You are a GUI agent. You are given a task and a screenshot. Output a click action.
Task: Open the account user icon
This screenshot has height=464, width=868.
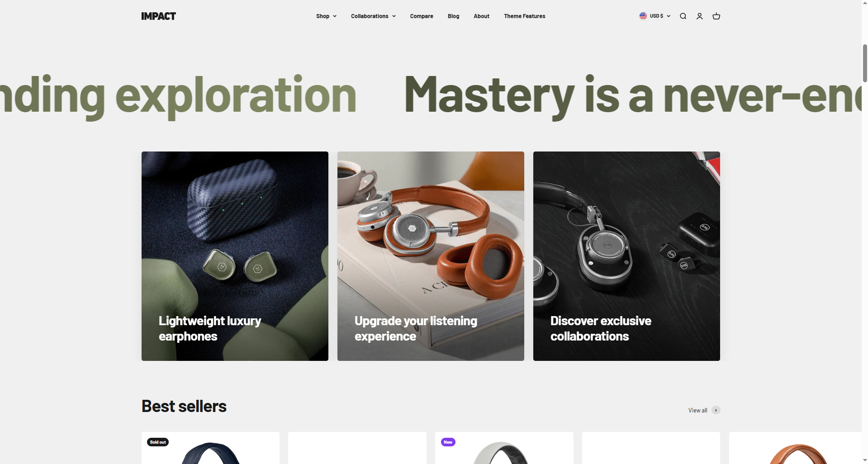699,16
